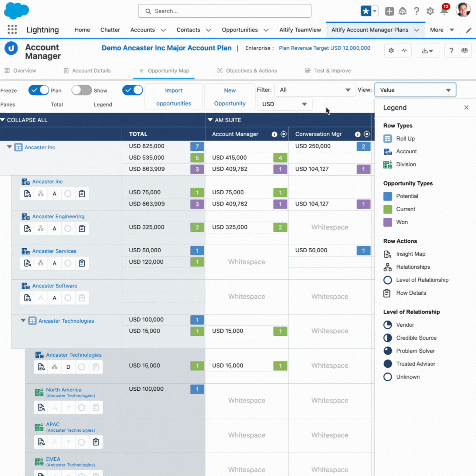Open Insight Map for Ancaster Engineering
Viewport: 476px width, 476px height.
(27, 228)
